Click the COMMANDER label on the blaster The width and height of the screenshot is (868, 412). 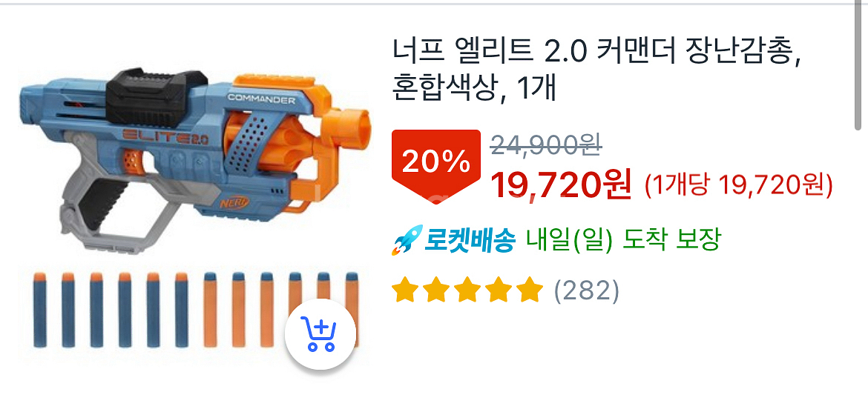(261, 100)
